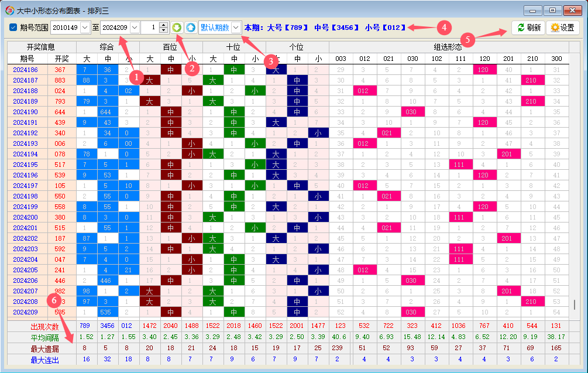Maximize the window

552,10
